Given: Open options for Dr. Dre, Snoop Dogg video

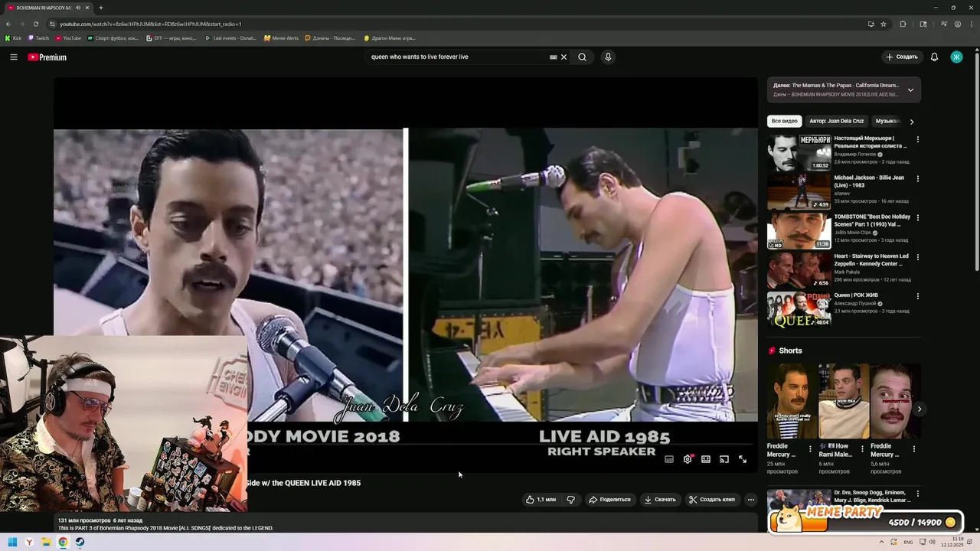Looking at the screenshot, I should tap(918, 494).
